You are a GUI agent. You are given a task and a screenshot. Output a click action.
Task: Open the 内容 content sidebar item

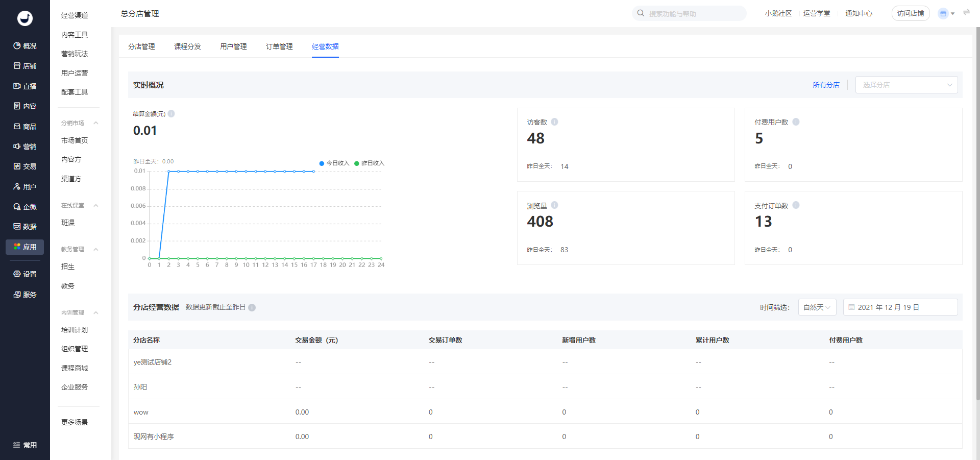pyautogui.click(x=24, y=106)
